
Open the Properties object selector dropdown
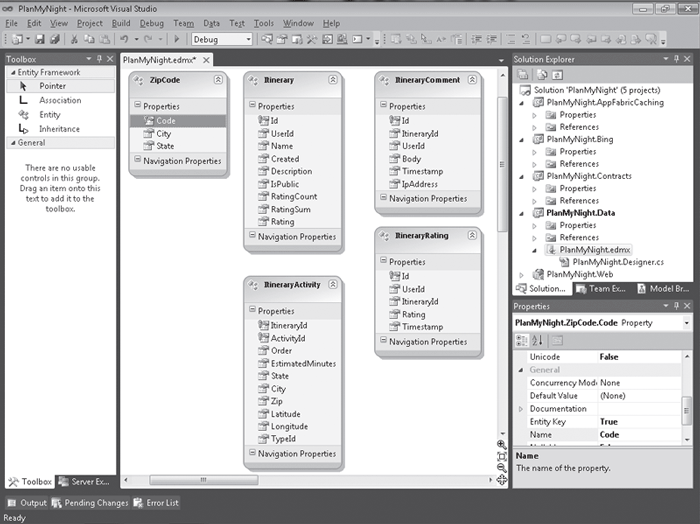click(687, 323)
